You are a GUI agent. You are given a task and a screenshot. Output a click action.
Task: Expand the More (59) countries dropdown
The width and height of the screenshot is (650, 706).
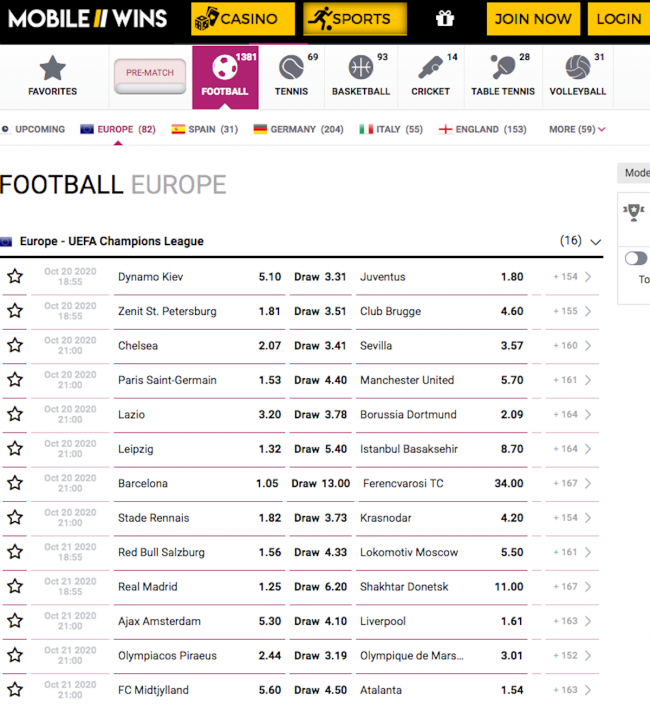pos(577,129)
